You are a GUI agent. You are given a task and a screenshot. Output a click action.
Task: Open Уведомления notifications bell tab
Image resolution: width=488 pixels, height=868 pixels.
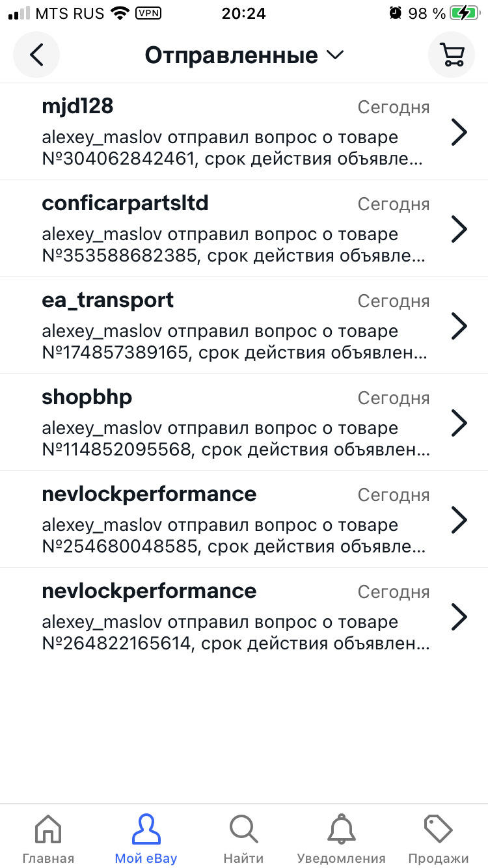click(x=341, y=839)
